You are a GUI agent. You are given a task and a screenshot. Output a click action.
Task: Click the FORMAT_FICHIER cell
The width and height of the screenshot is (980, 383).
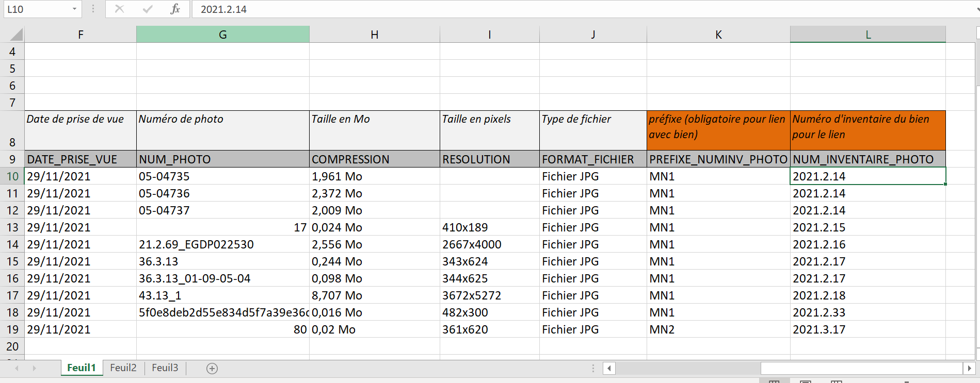click(593, 159)
